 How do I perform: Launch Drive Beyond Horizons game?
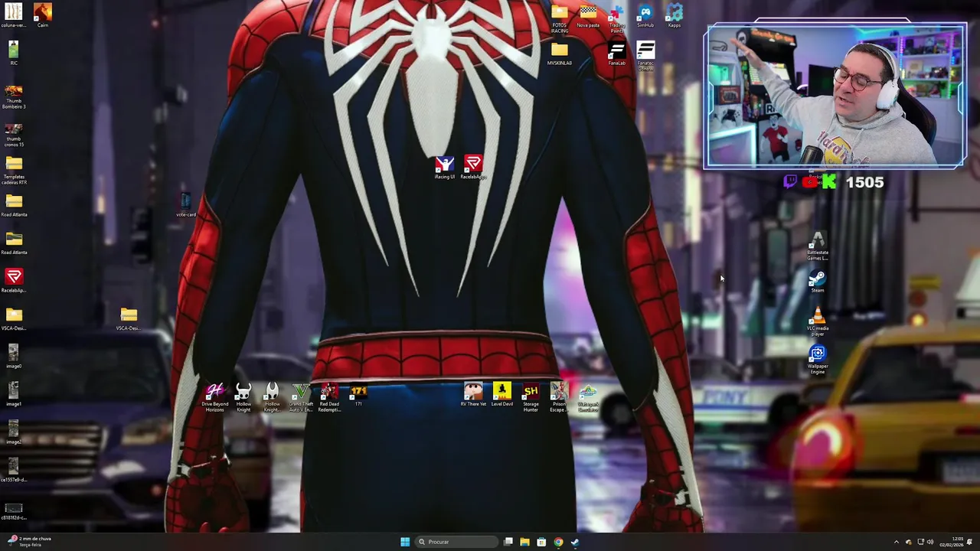pos(214,398)
